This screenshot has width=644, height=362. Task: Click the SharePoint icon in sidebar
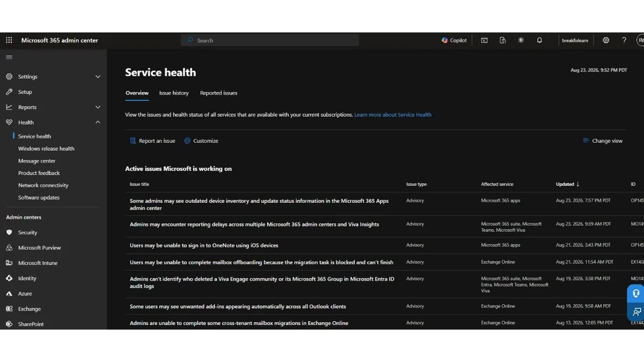tap(9, 324)
